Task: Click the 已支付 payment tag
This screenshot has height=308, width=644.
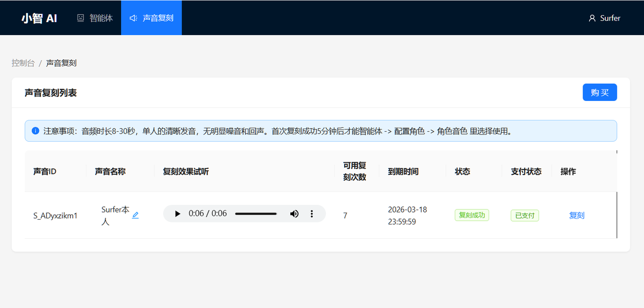Action: (524, 216)
